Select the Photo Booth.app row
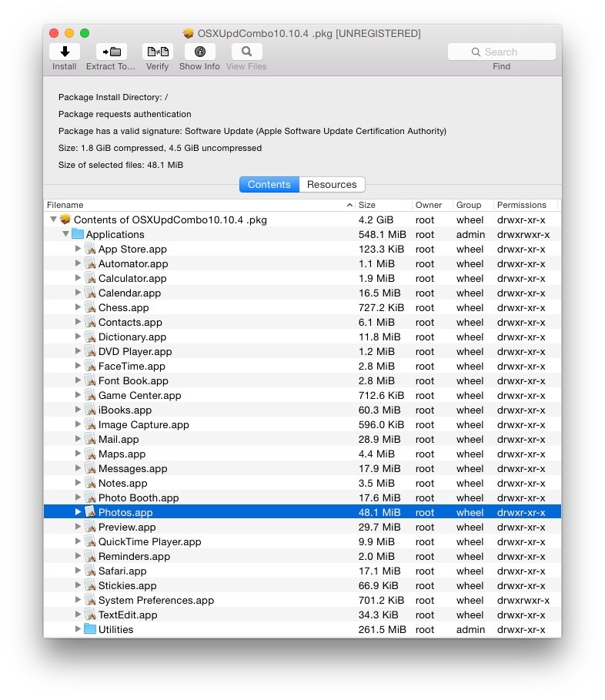605x700 pixels. pyautogui.click(x=302, y=497)
